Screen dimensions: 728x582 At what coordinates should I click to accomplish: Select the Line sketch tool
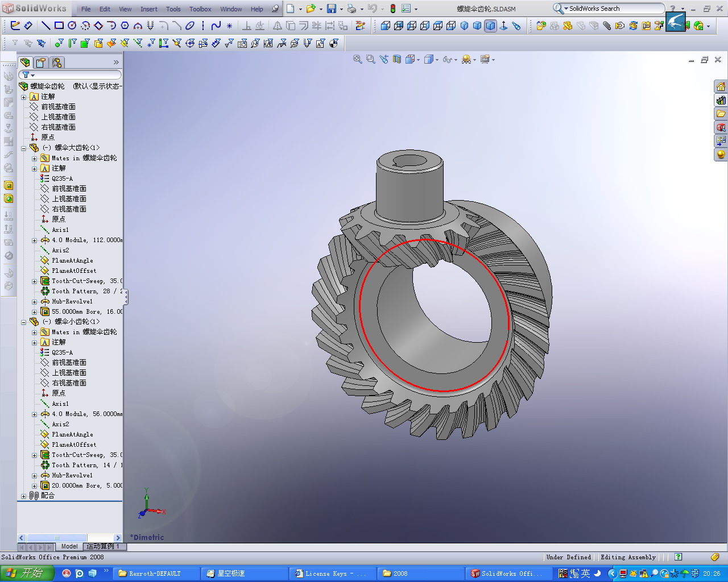tap(45, 26)
